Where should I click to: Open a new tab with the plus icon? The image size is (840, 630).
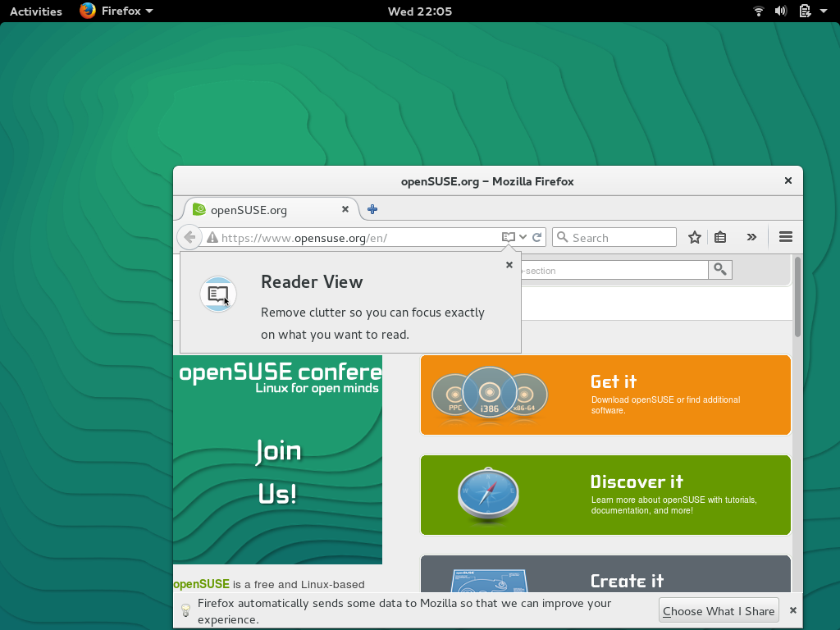(372, 209)
